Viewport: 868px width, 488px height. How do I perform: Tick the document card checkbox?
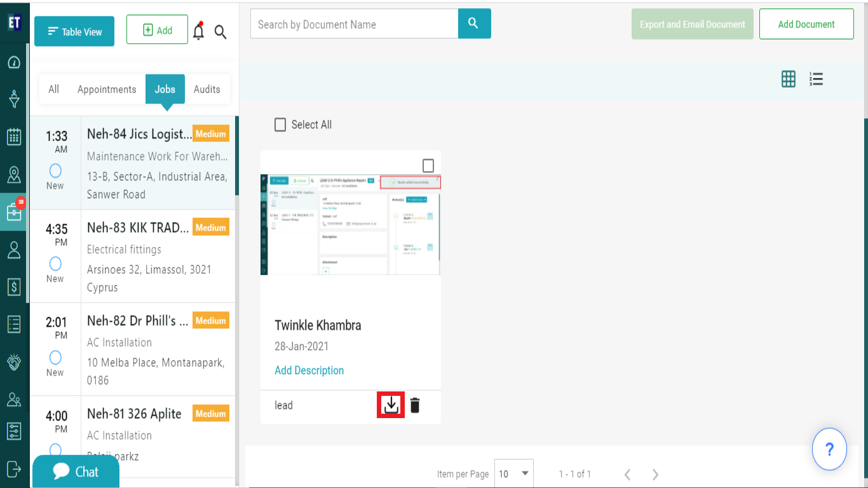(x=428, y=166)
